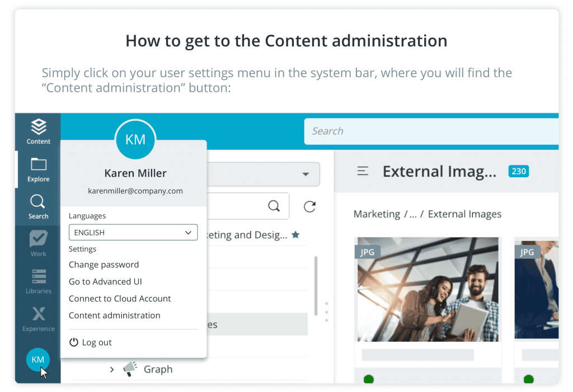573x392 pixels.
Task: Click the top Search input field
Action: pyautogui.click(x=431, y=131)
